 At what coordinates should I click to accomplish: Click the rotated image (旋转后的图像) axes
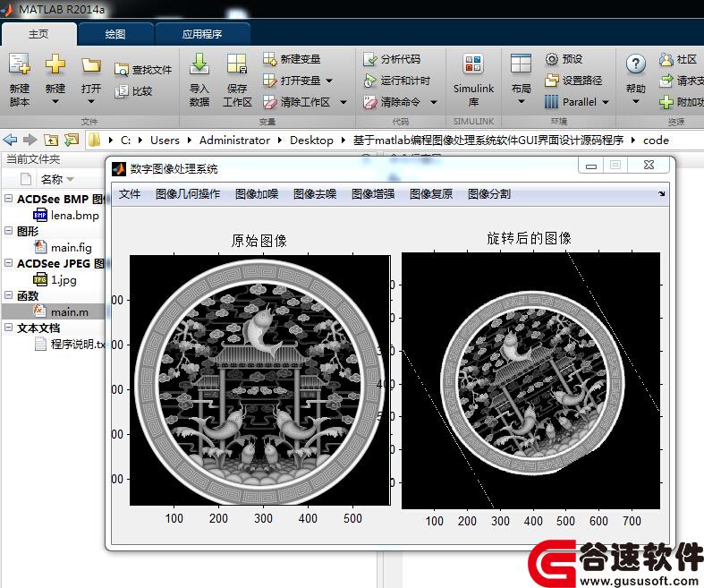(x=530, y=380)
